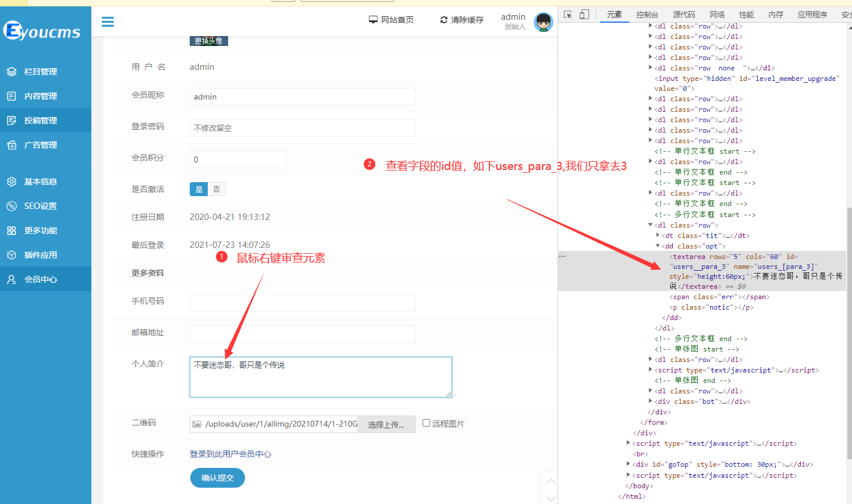Screen dimensions: 852x504
Task: Click the image icon in 二维码 field
Action: [197, 424]
